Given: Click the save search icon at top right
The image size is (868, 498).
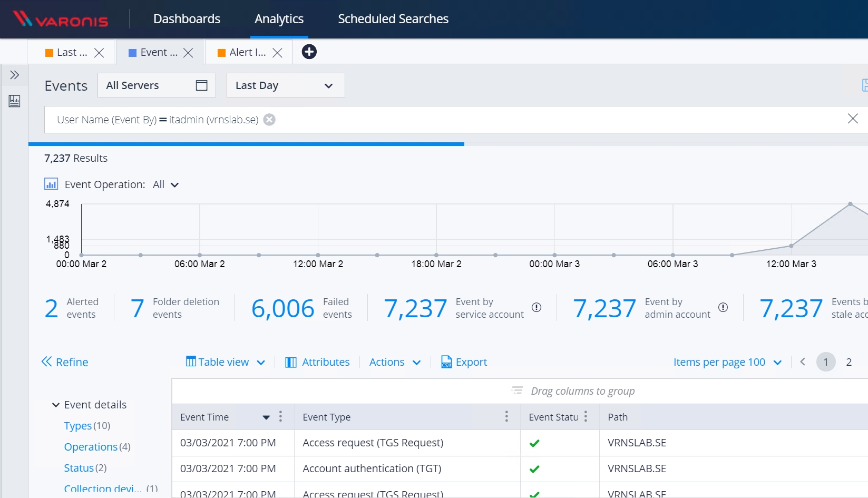Looking at the screenshot, I should [864, 84].
